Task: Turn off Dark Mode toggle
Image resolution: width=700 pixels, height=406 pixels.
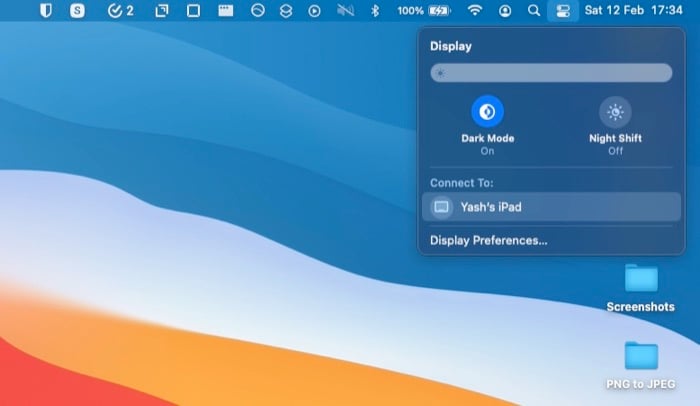Action: pos(488,111)
